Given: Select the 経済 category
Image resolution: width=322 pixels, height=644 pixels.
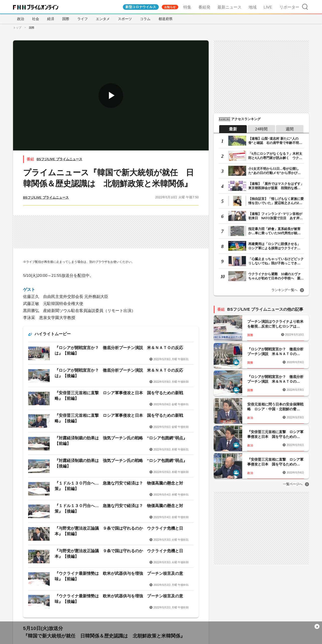Looking at the screenshot, I should point(51,19).
